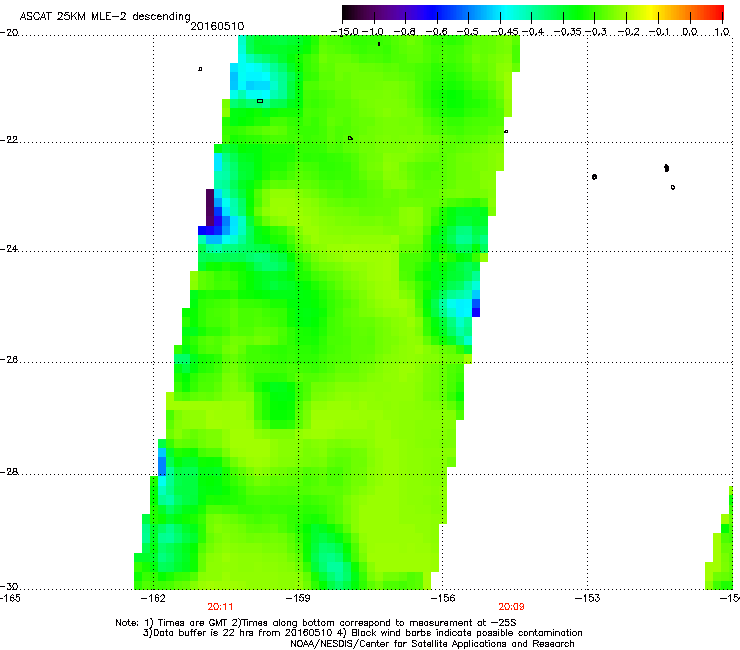Click the NOAA/NESDIS credit line
The height and width of the screenshot is (650, 740).
coord(432,644)
